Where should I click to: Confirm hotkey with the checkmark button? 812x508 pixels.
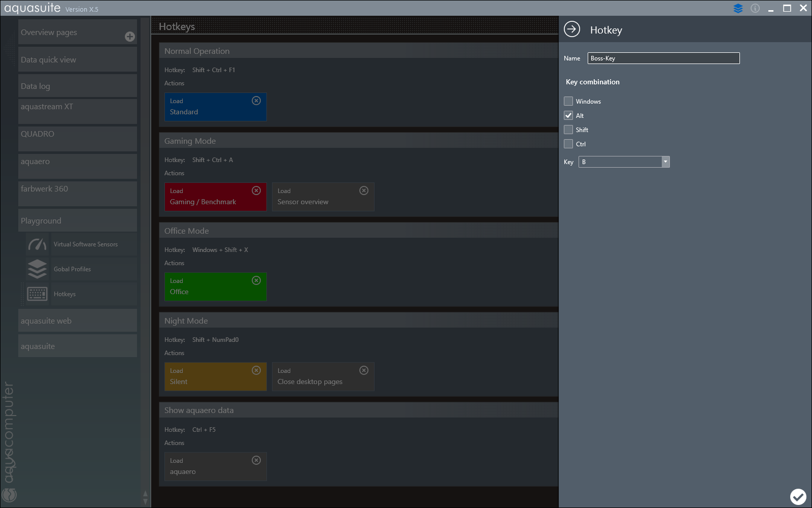(x=798, y=496)
